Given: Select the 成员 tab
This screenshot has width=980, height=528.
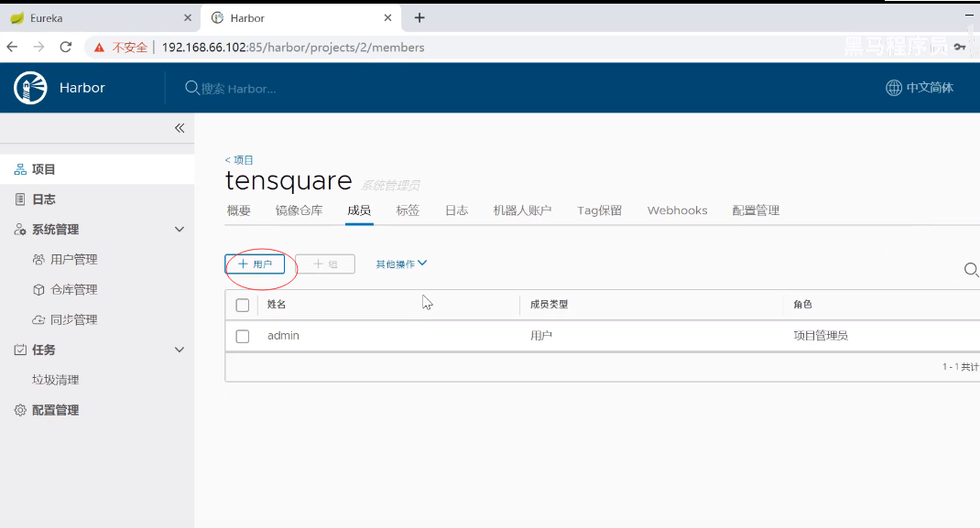Looking at the screenshot, I should click(359, 210).
